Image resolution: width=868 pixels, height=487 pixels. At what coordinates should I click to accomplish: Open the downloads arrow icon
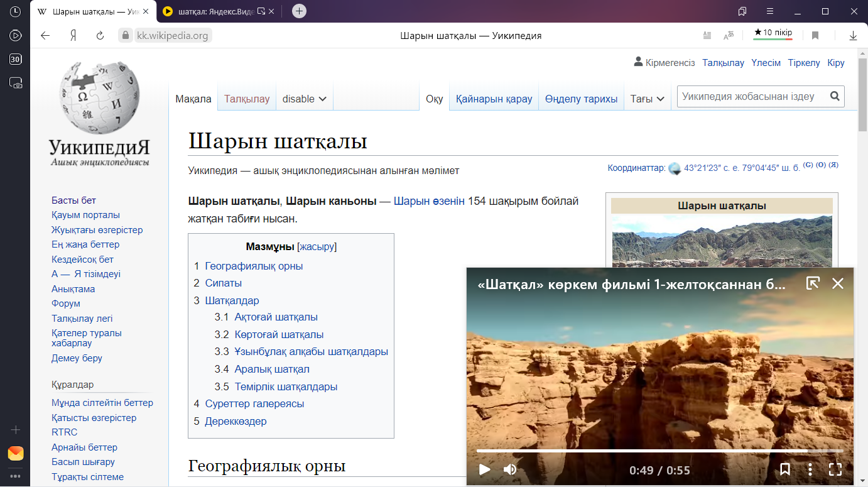click(853, 36)
